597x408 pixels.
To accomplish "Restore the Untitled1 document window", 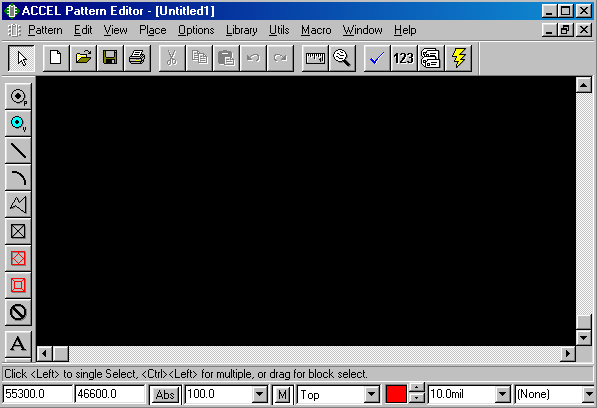I will 565,30.
